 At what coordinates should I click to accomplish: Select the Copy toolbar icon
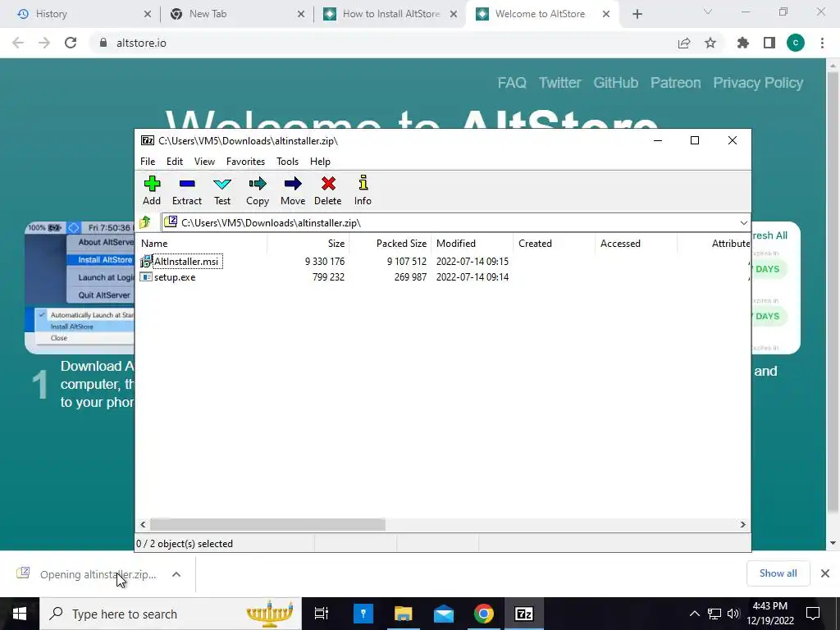258,190
